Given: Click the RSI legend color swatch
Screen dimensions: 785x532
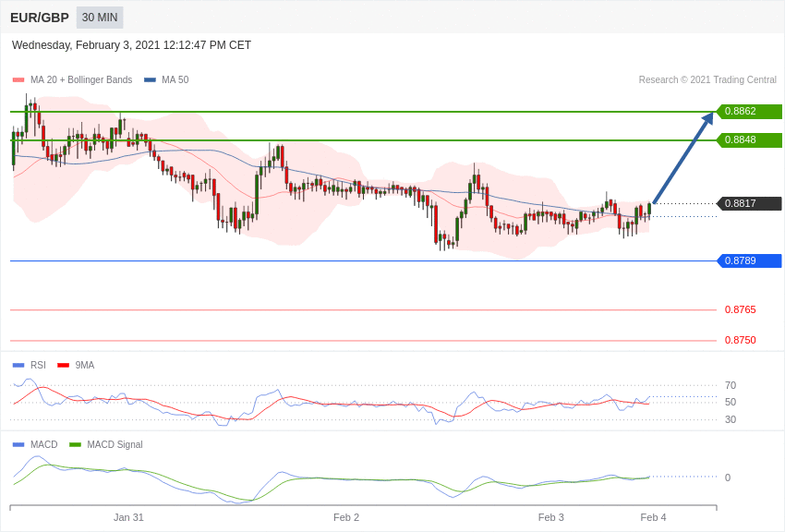Looking at the screenshot, I should pos(18,366).
